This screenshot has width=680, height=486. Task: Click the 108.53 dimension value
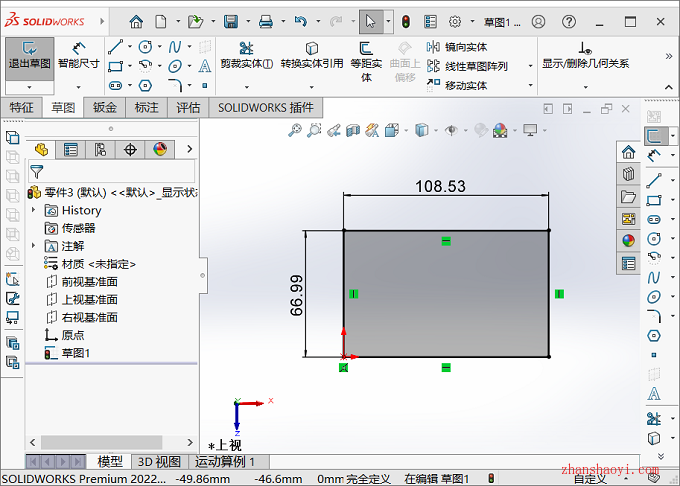pyautogui.click(x=440, y=186)
